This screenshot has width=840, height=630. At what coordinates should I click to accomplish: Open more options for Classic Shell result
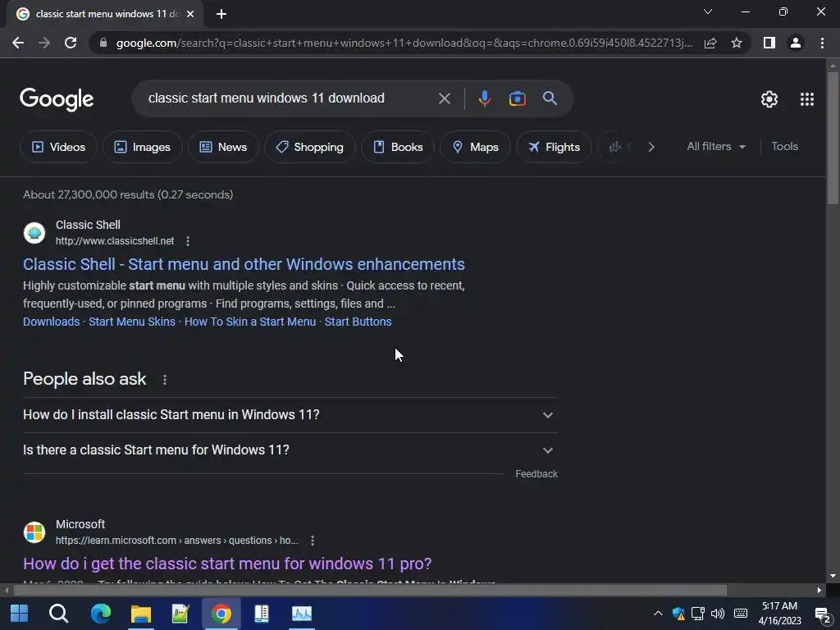click(188, 241)
